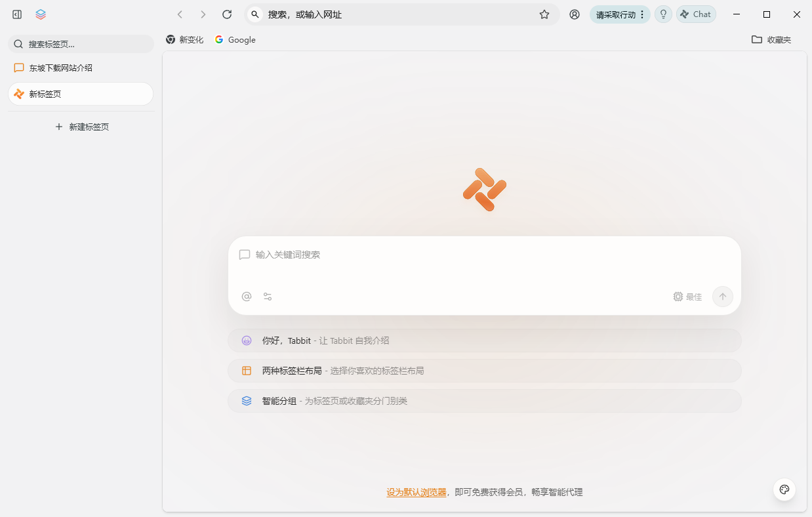Screen dimensions: 812x517
Task: Send the message with the arrow button
Action: tap(722, 296)
